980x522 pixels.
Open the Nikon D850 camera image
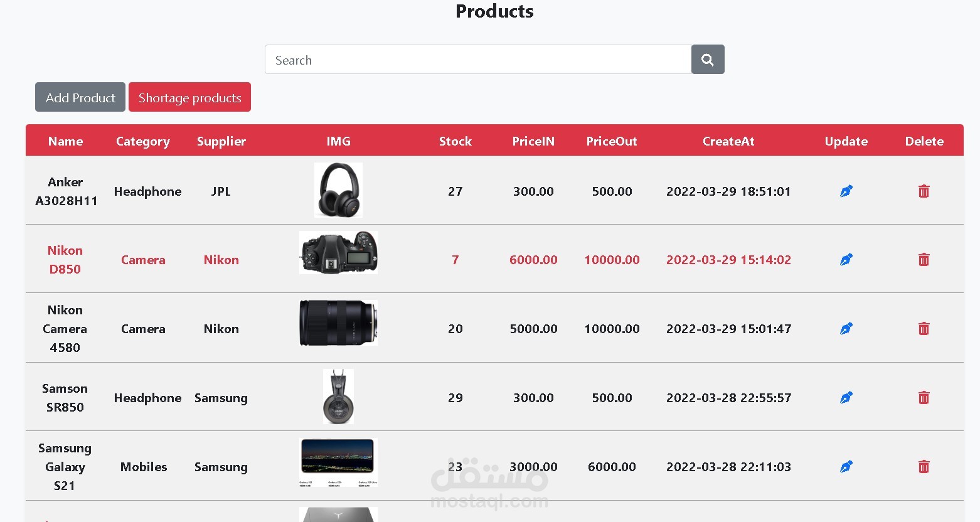click(x=338, y=252)
